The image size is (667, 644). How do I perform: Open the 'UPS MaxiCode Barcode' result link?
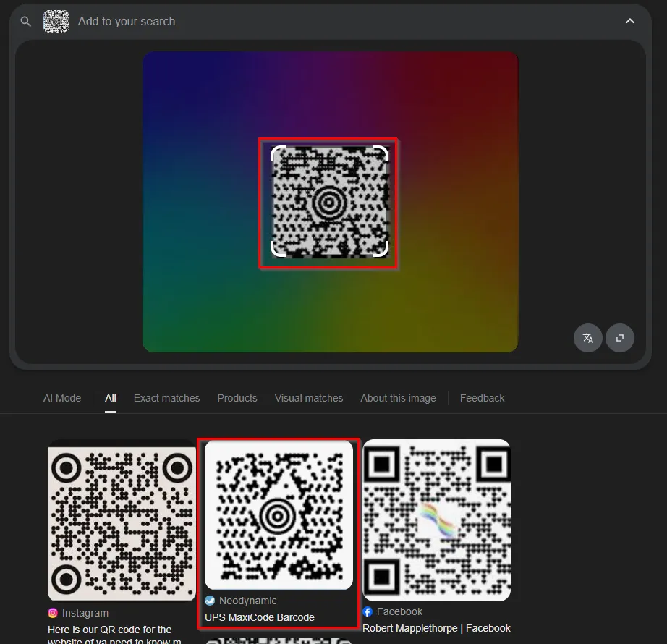click(260, 617)
